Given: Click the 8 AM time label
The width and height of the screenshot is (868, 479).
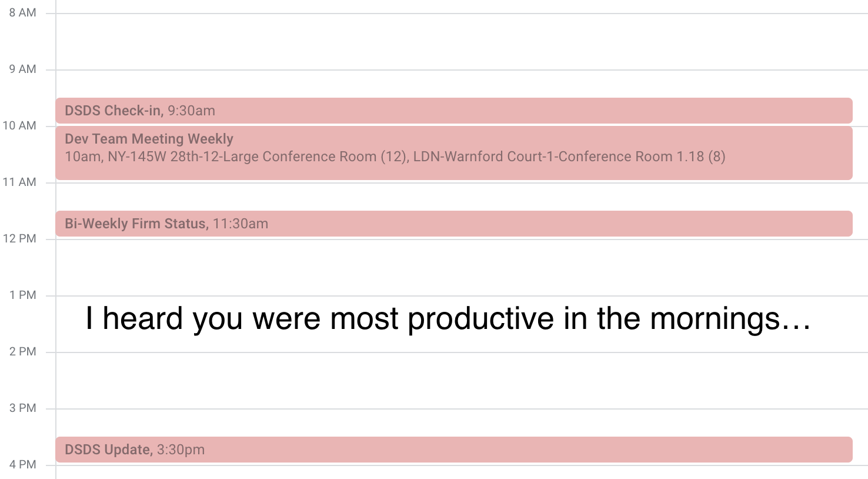Looking at the screenshot, I should tap(22, 12).
